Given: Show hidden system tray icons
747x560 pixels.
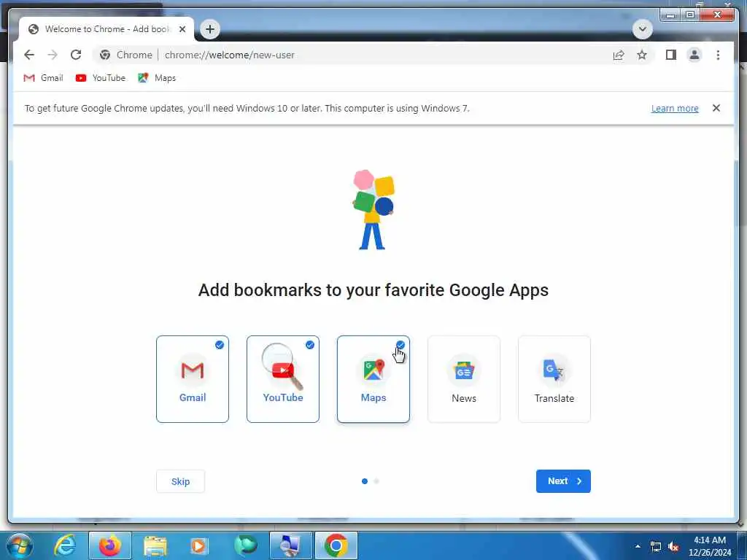Looking at the screenshot, I should [638, 546].
